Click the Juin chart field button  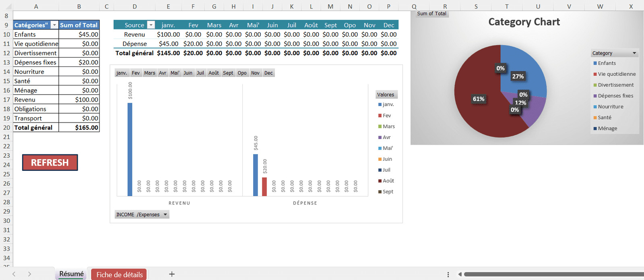click(x=188, y=73)
